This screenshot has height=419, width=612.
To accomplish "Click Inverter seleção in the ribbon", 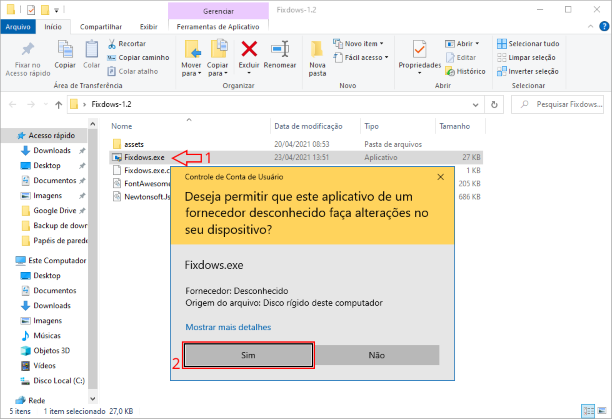I will (533, 71).
